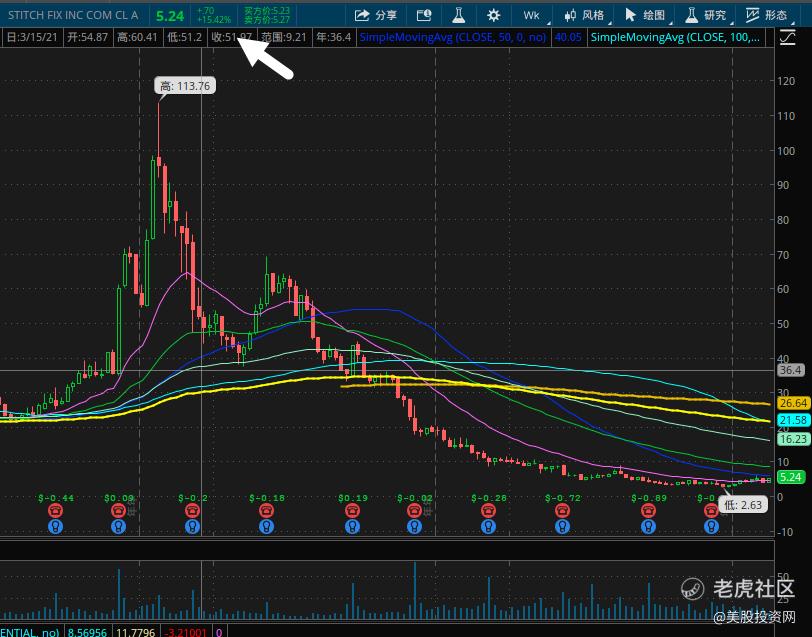Click the red phone icon under $0.19
Image resolution: width=812 pixels, height=637 pixels.
(353, 511)
